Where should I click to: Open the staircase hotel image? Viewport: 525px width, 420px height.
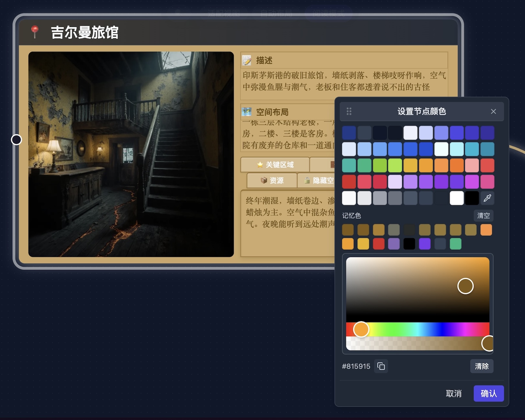tap(131, 154)
